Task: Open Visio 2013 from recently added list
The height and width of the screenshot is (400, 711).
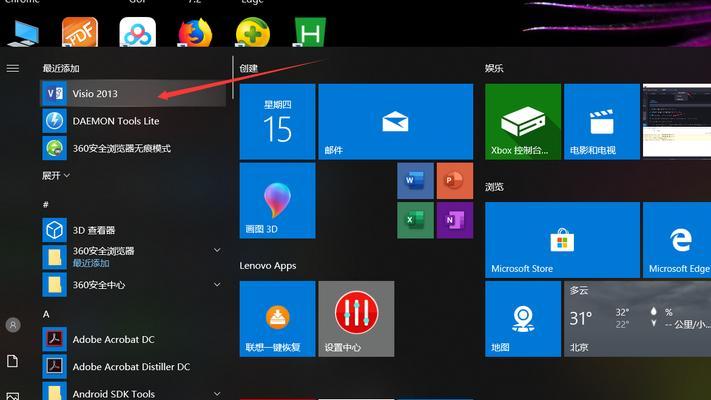Action: point(133,93)
